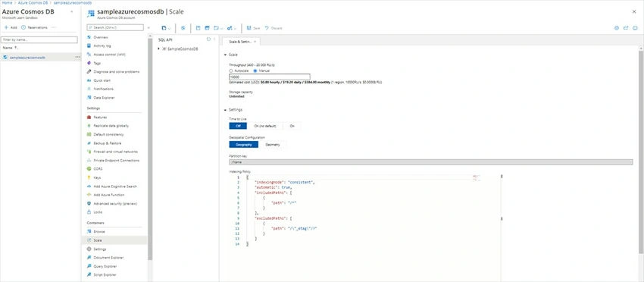Viewport: 644px width, 282px height.
Task: Open the Query Explorer icon
Action: [89, 266]
